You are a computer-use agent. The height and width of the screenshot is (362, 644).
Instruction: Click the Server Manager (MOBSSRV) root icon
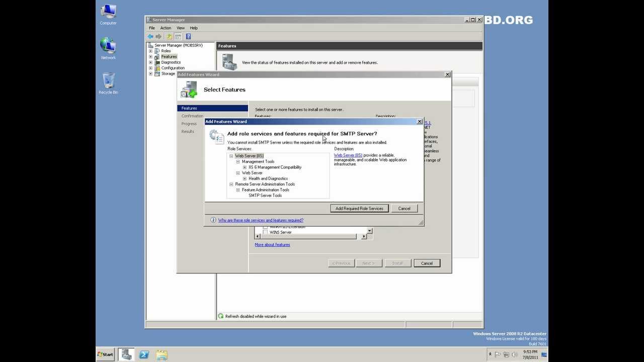click(150, 45)
